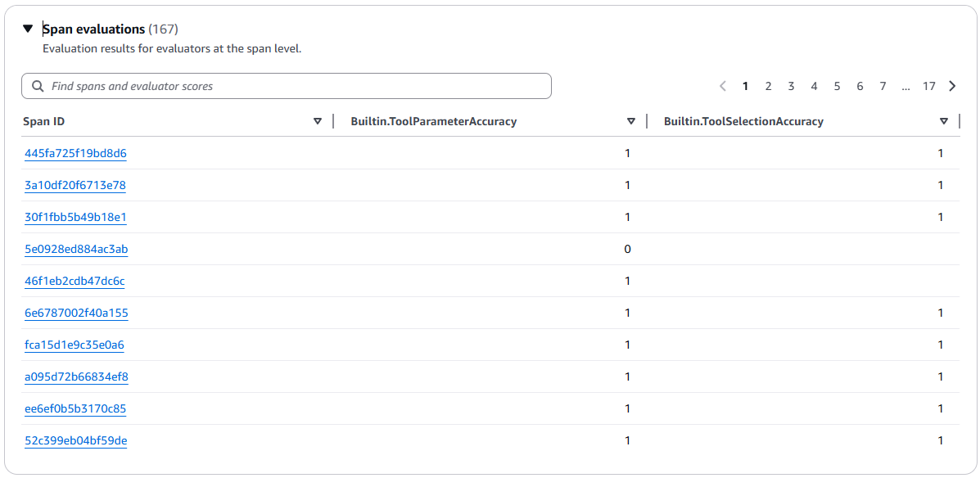This screenshot has height=478, width=980.
Task: Click the next page chevron arrow
Action: [951, 85]
